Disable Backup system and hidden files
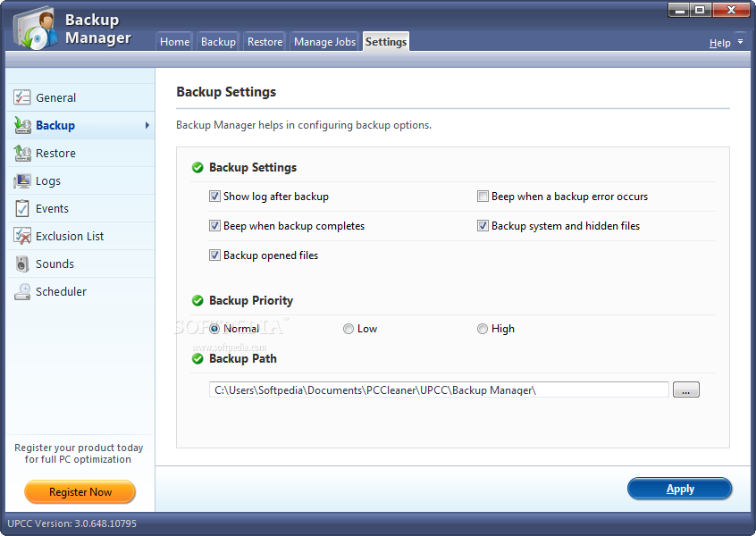756x536 pixels. [483, 226]
